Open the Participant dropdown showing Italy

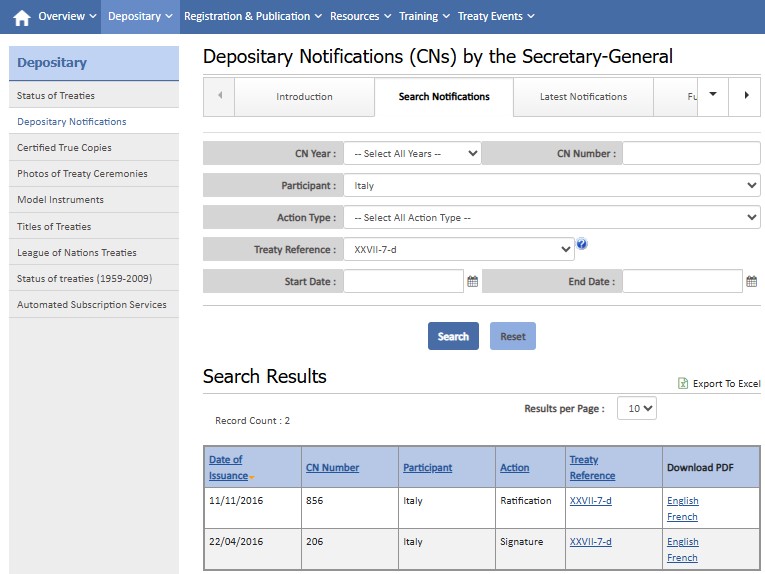[x=551, y=185]
